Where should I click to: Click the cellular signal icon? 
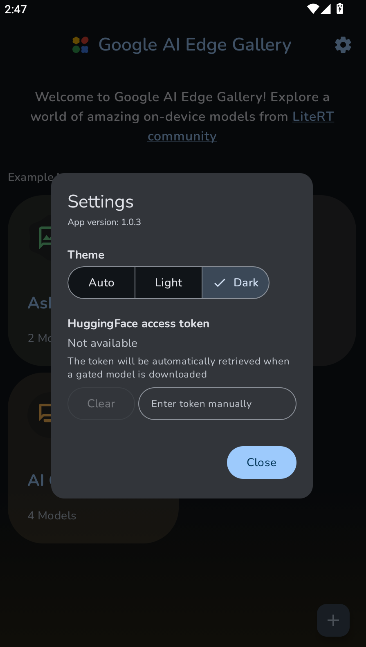326,9
